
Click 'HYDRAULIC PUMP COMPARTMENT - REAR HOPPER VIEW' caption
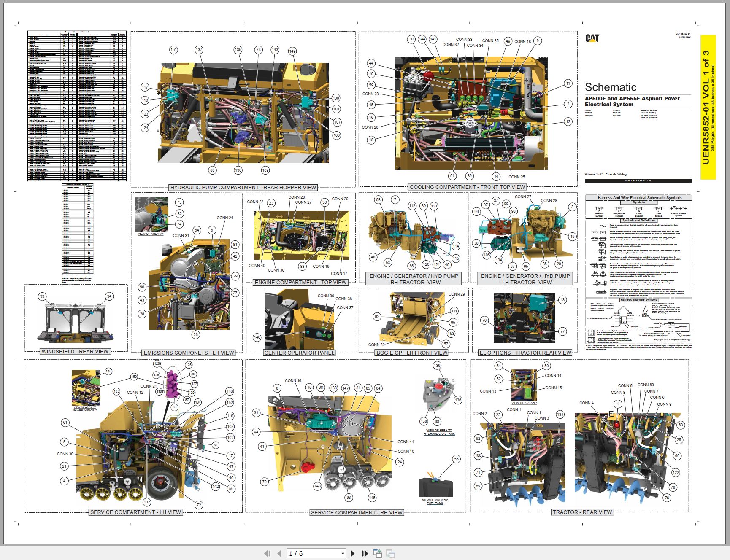243,187
